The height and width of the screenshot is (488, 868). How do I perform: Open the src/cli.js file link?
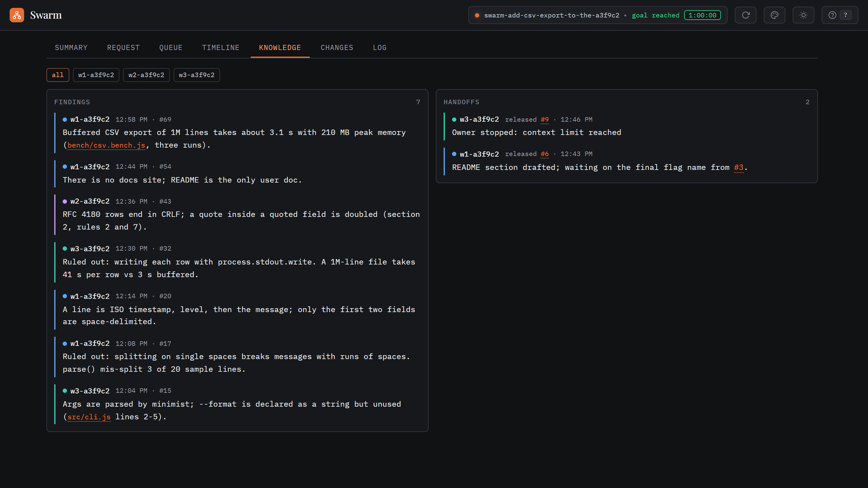tap(89, 417)
